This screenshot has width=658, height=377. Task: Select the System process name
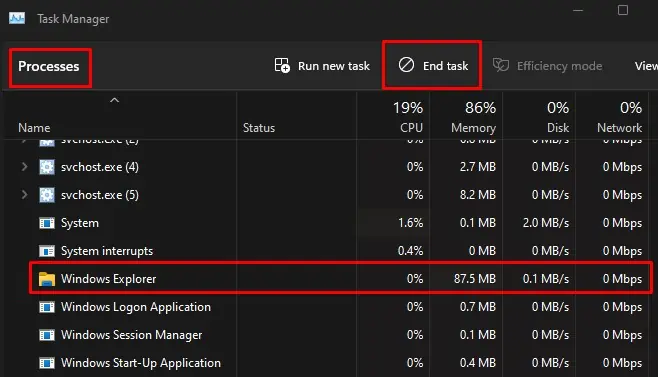(80, 223)
